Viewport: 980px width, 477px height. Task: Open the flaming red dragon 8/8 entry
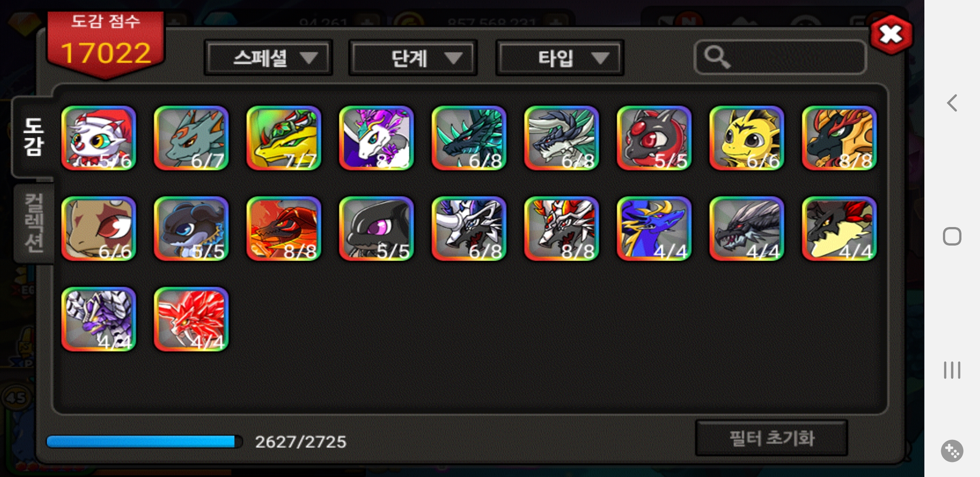[283, 229]
